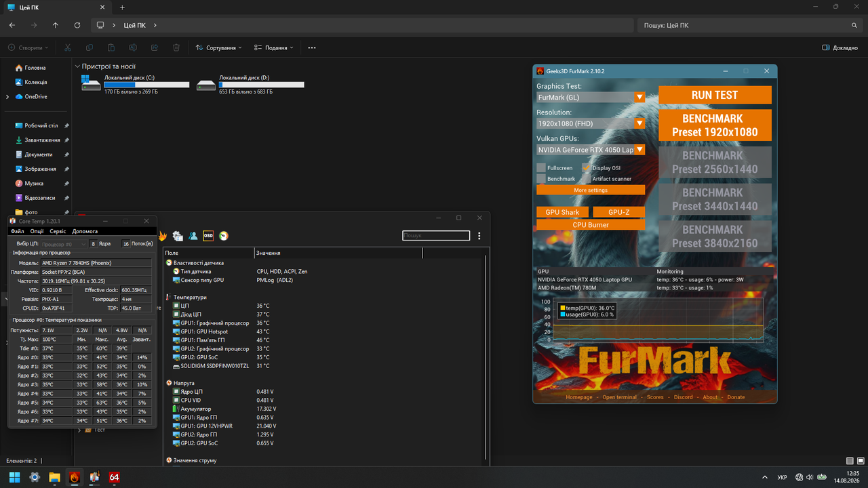Open the Scores link in FurMark
868x488 pixels.
click(x=655, y=397)
